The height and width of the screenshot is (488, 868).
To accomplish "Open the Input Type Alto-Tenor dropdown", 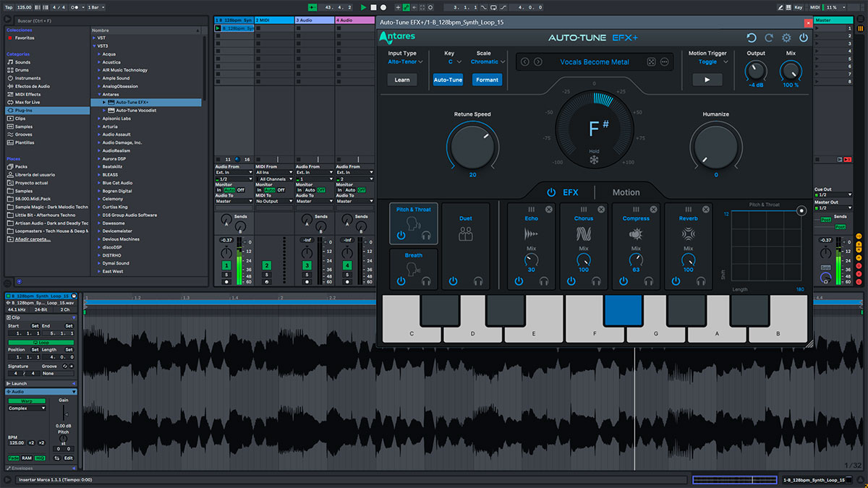I will point(404,62).
